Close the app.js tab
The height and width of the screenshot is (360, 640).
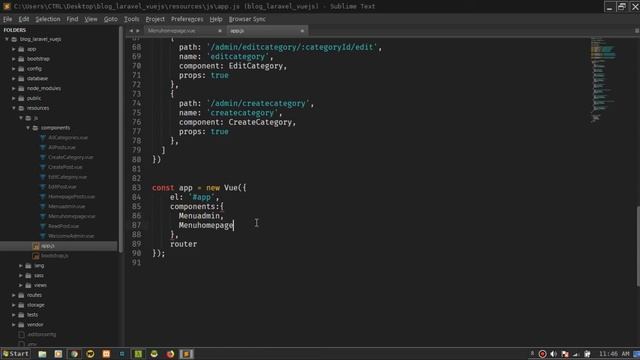click(x=302, y=31)
